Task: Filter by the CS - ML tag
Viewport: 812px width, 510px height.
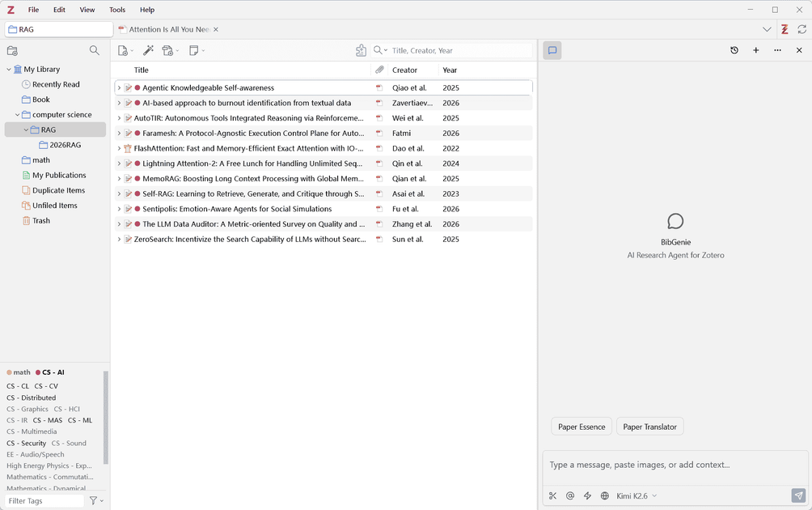Action: point(80,420)
